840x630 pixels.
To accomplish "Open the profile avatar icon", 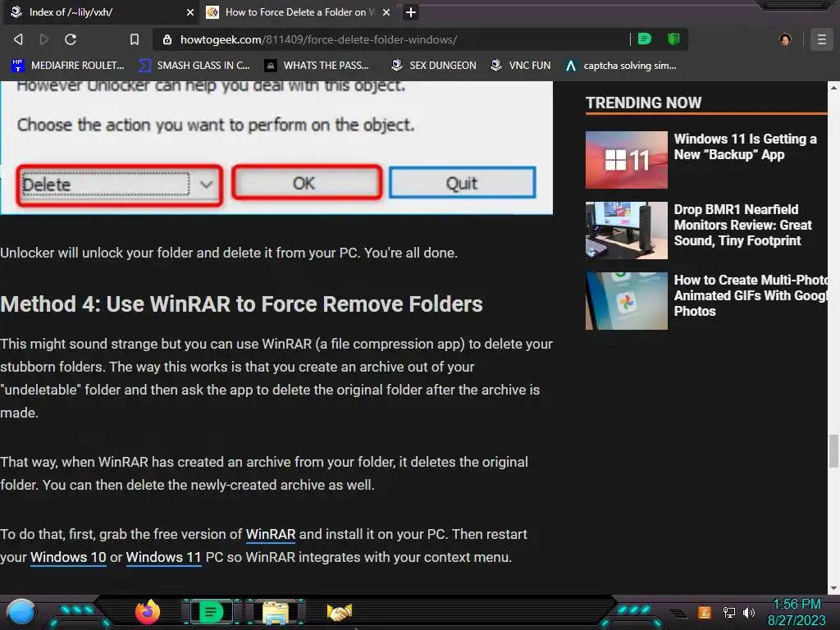I will click(x=785, y=39).
